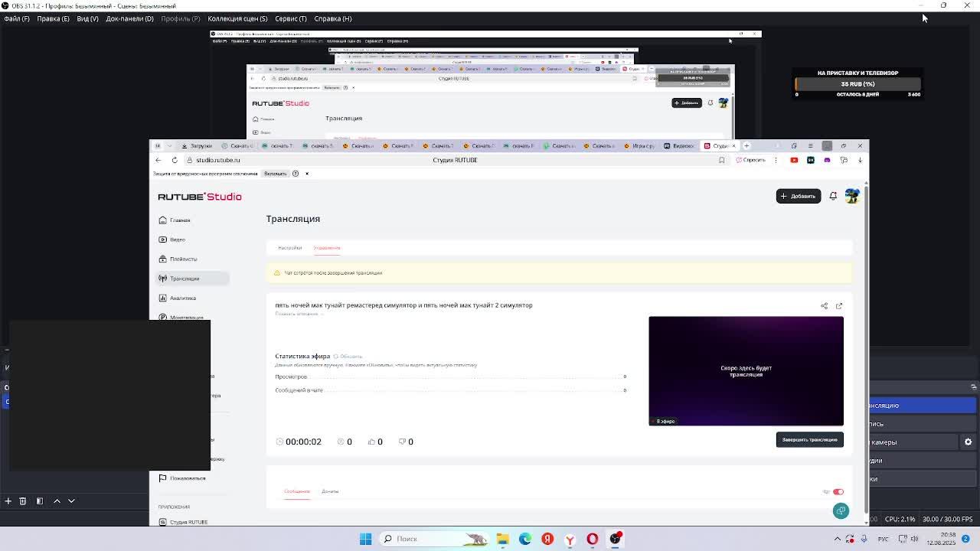Viewport: 980px width, 551px height.
Task: Open Трансляции section in sidebar
Action: pos(191,279)
